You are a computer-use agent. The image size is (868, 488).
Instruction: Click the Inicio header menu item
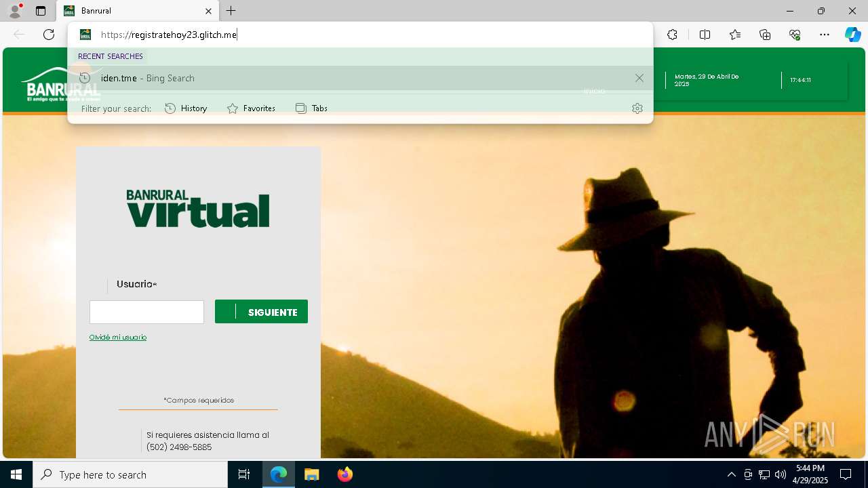tap(594, 91)
